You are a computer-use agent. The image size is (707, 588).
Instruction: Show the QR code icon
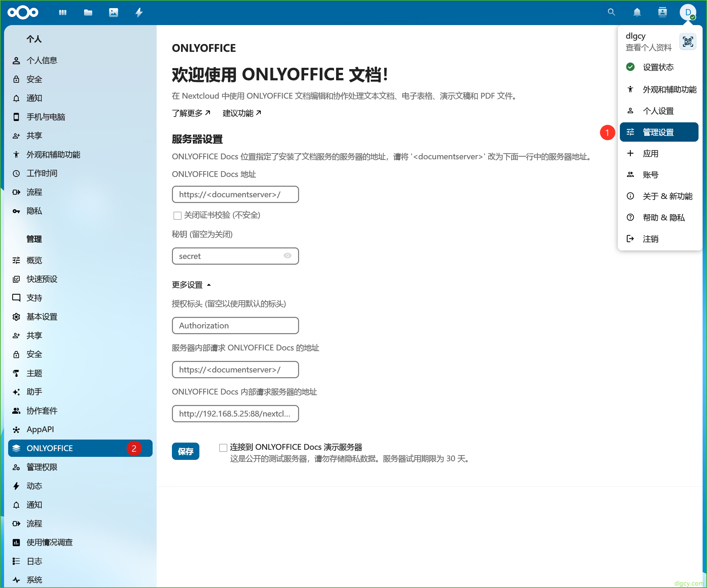tap(688, 42)
